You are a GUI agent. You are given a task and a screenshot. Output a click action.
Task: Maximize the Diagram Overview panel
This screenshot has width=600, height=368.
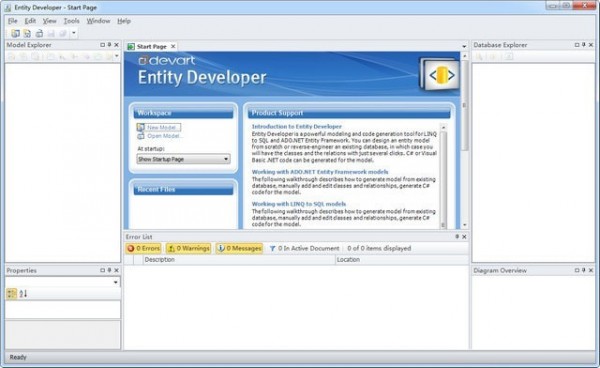click(577, 270)
